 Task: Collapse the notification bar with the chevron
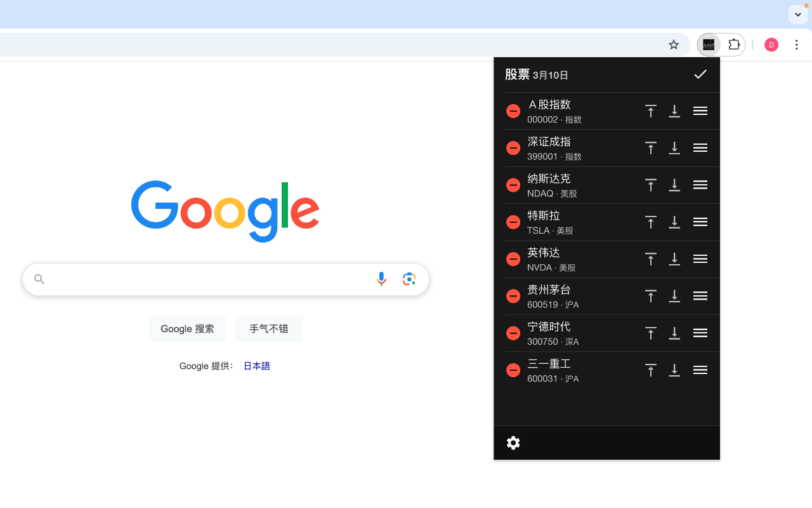[797, 14]
